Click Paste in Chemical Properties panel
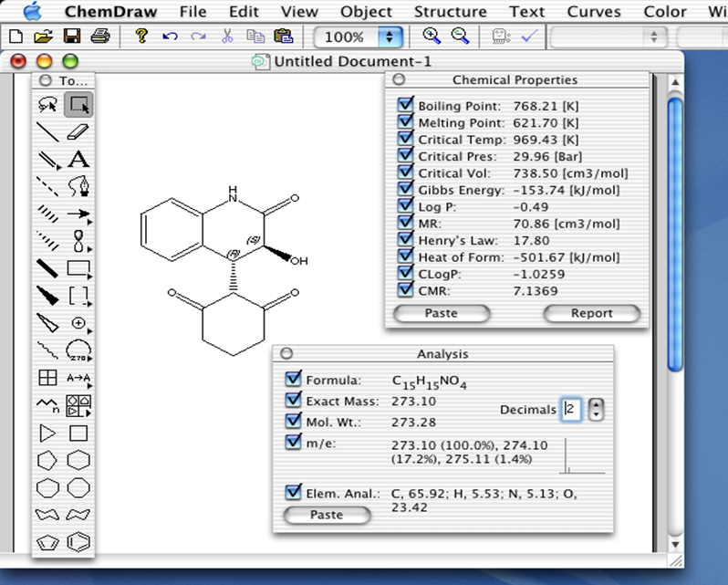The image size is (728, 585). click(x=442, y=313)
